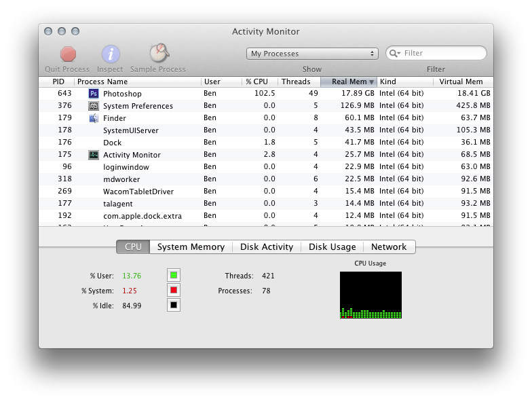Select the Photoshop icon in process list
The width and height of the screenshot is (532, 402).
(x=94, y=94)
